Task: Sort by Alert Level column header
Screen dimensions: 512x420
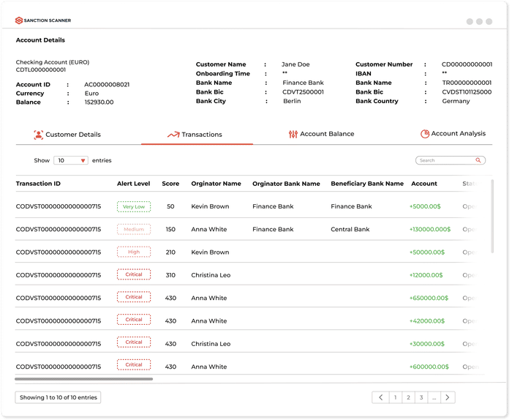Action: tap(134, 184)
